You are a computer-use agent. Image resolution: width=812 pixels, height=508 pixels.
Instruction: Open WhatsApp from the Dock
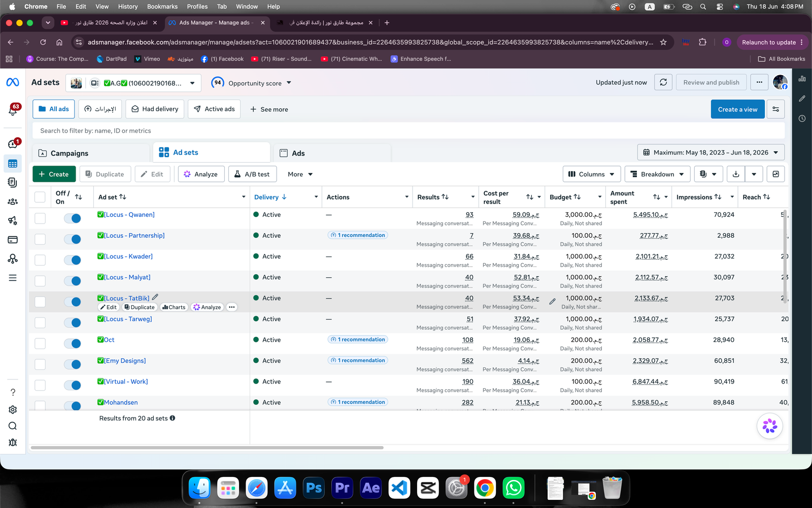pyautogui.click(x=514, y=488)
